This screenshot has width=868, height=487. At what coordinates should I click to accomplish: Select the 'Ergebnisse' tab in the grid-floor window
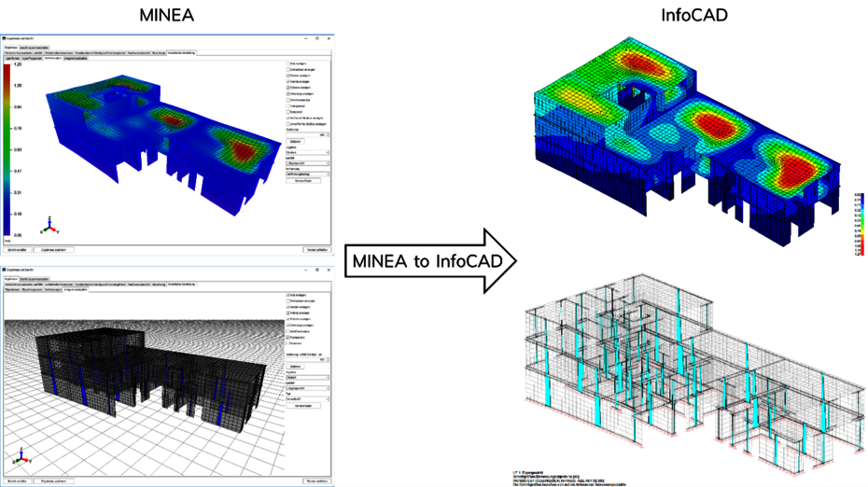pos(10,279)
